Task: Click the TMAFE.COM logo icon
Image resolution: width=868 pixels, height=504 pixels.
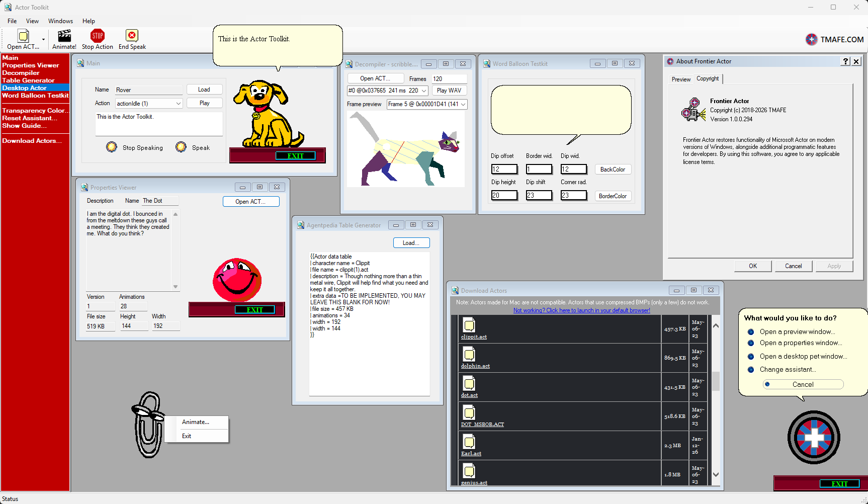Action: [811, 39]
